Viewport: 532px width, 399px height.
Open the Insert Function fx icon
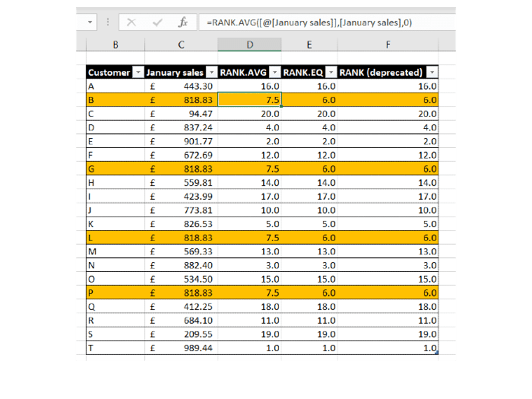[x=183, y=23]
